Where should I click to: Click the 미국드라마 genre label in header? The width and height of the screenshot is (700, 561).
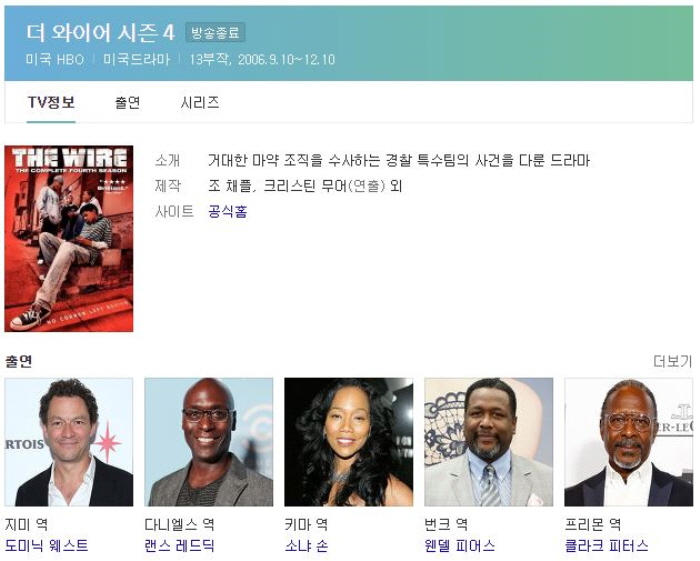pyautogui.click(x=137, y=59)
